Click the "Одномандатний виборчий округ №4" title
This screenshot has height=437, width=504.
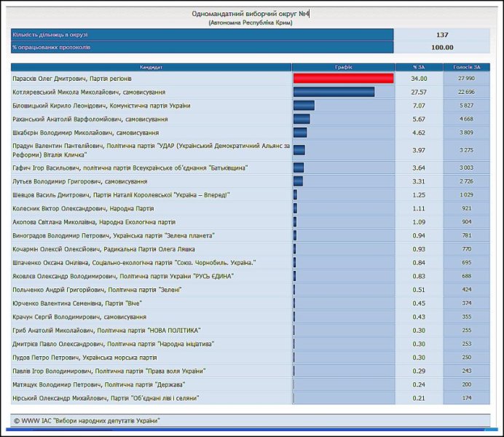[x=250, y=14]
